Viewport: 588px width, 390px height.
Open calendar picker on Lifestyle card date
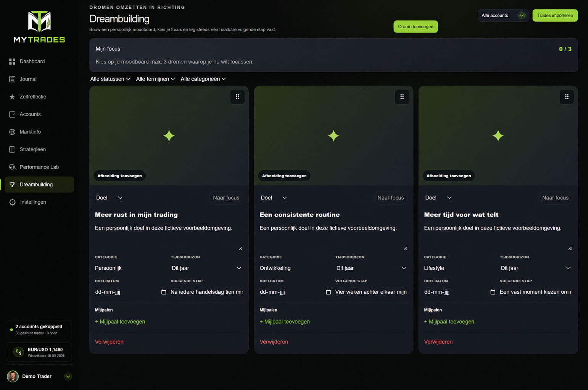point(493,292)
